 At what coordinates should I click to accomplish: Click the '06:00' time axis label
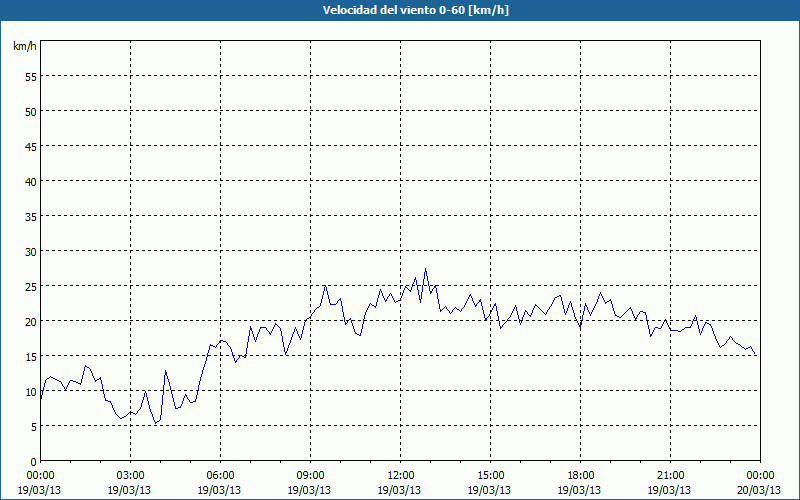[220, 476]
